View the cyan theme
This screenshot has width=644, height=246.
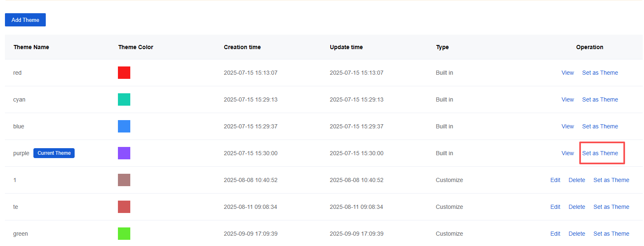pyautogui.click(x=568, y=99)
